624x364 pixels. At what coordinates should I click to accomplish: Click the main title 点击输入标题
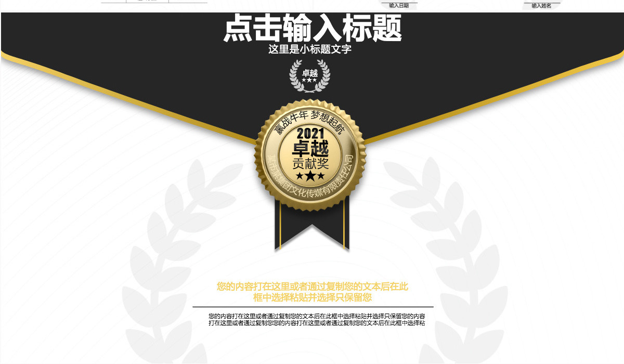[x=313, y=28]
